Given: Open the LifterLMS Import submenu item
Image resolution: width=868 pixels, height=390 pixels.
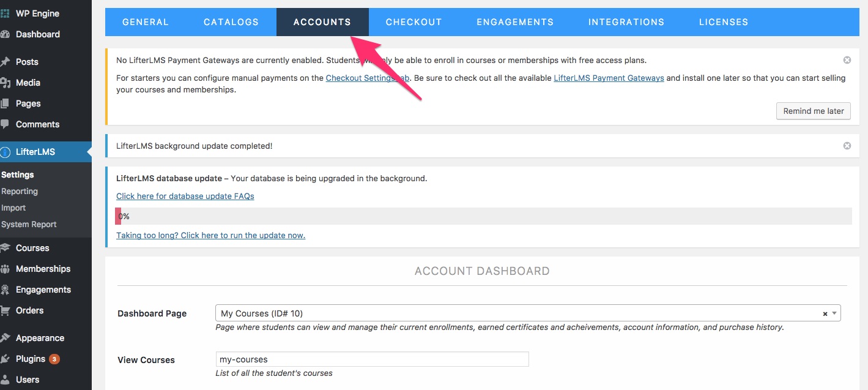Looking at the screenshot, I should pyautogui.click(x=13, y=208).
